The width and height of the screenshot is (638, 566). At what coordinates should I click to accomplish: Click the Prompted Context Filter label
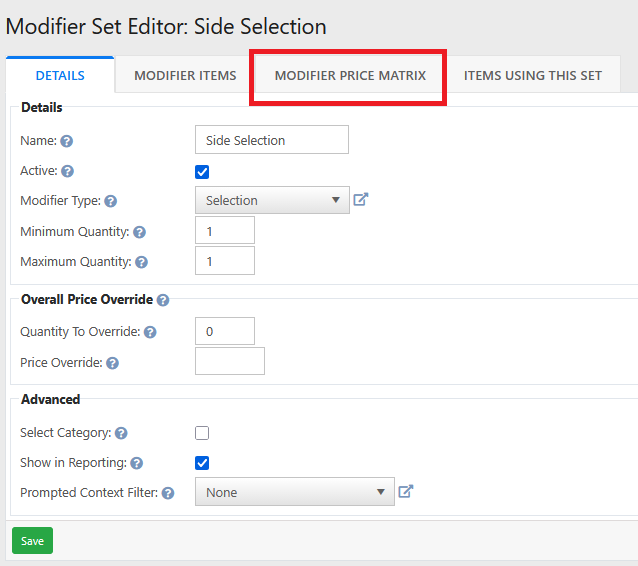89,493
